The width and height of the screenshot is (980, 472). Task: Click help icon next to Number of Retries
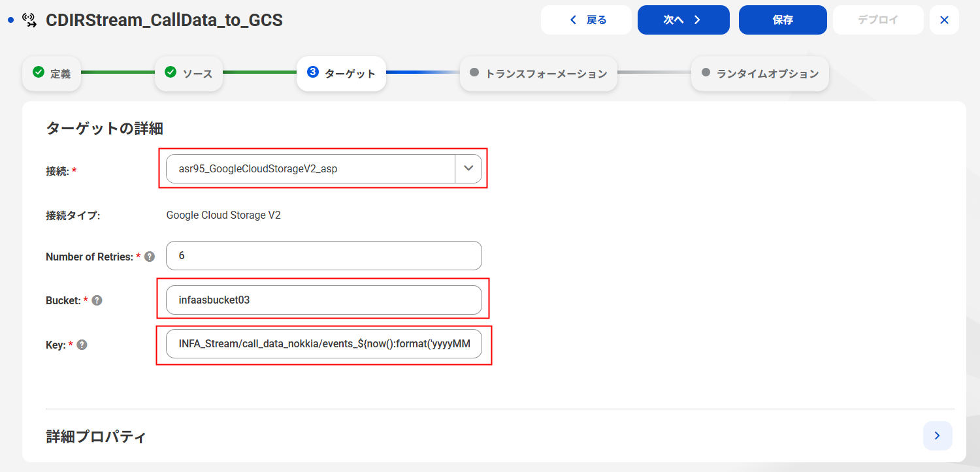150,257
